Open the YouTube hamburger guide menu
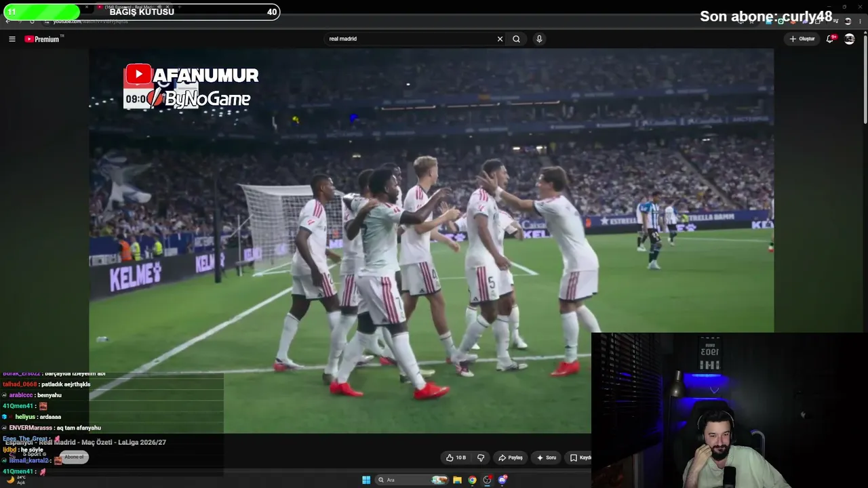868x488 pixels. click(12, 39)
